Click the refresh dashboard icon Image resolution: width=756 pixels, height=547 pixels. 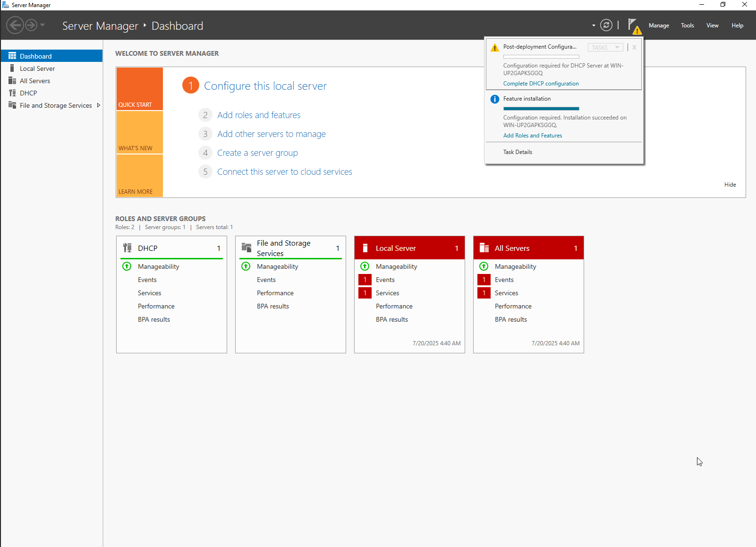[606, 26]
